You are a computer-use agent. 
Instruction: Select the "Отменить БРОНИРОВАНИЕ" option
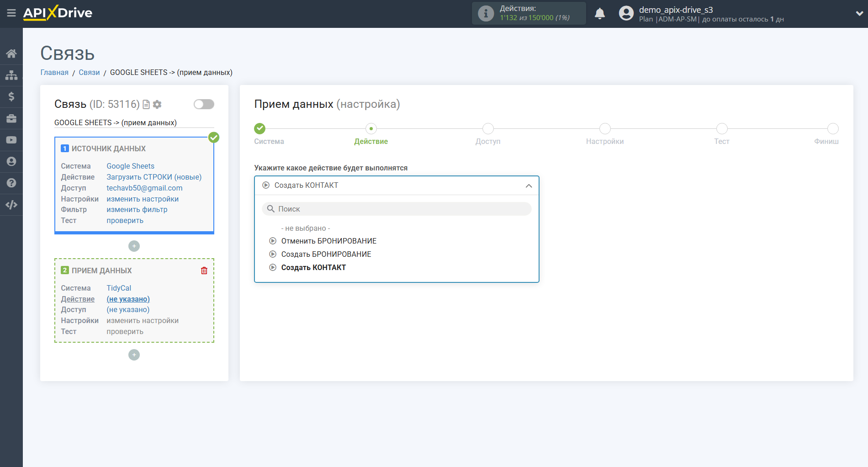pyautogui.click(x=328, y=241)
